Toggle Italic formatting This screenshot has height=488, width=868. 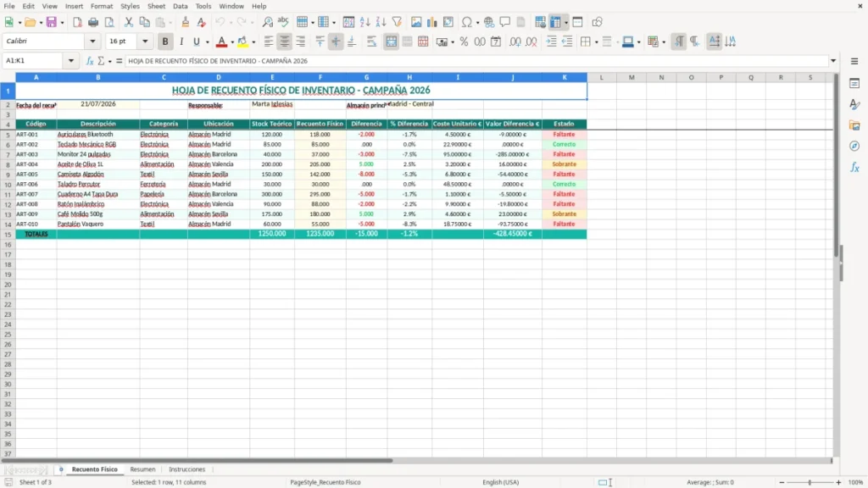pos(181,42)
